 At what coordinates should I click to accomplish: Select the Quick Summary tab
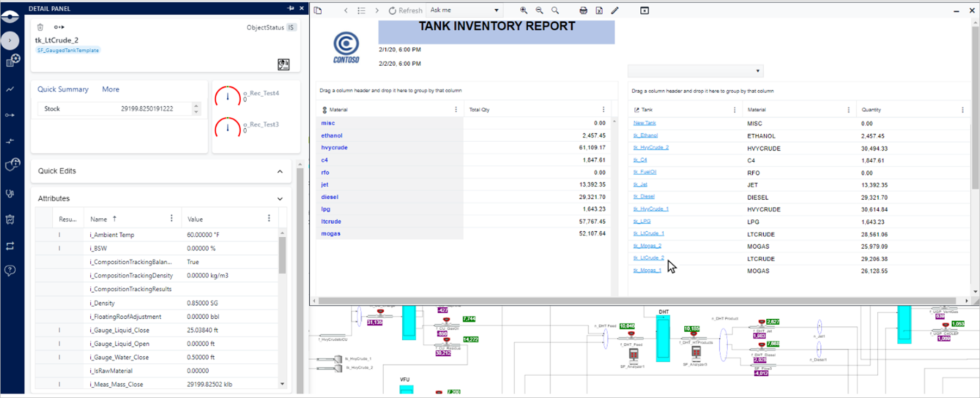click(x=63, y=89)
